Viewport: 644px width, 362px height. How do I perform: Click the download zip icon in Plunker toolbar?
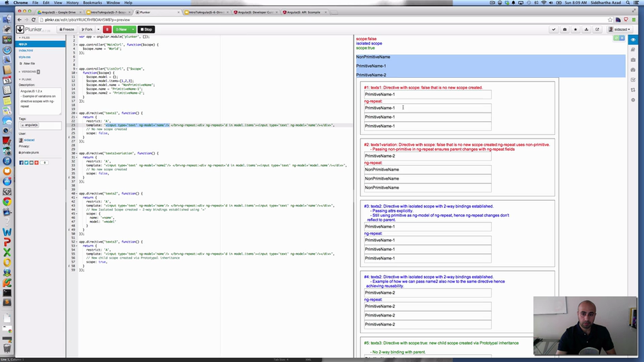(x=586, y=30)
